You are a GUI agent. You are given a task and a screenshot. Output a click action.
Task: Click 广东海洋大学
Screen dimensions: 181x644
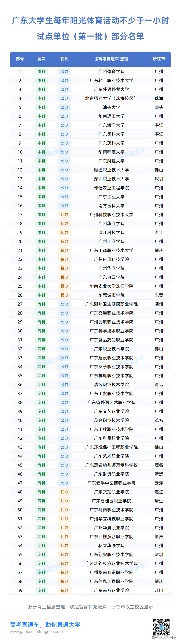click(x=111, y=125)
